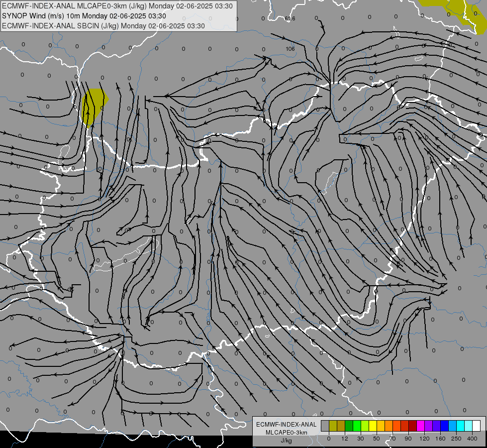
Task: Click the legend value label 30
Action: tap(361, 439)
